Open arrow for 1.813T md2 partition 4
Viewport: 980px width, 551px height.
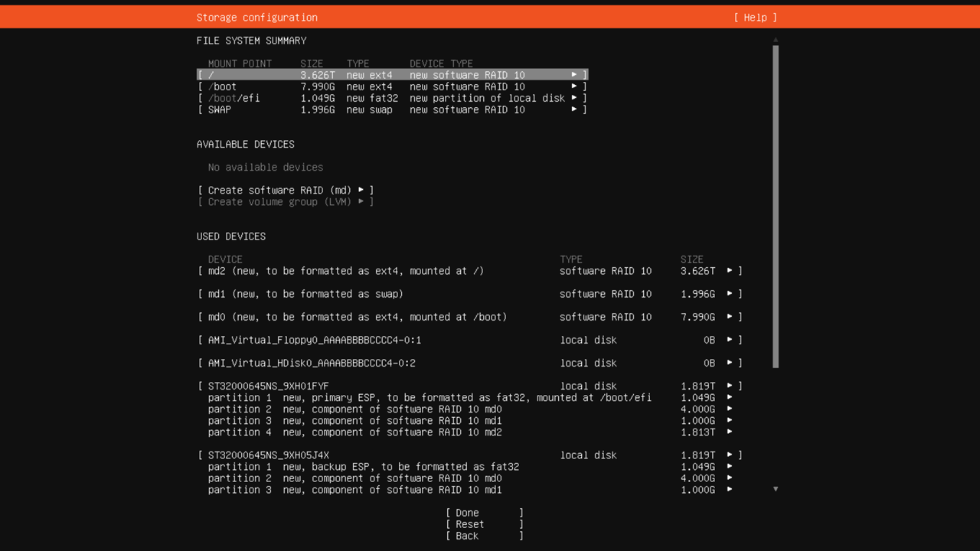coord(730,432)
